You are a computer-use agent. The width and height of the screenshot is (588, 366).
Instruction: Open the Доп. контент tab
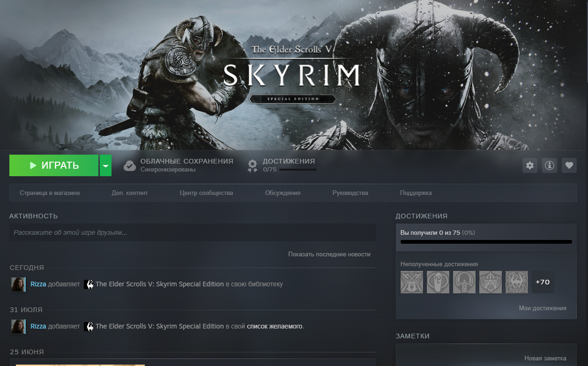coord(130,193)
